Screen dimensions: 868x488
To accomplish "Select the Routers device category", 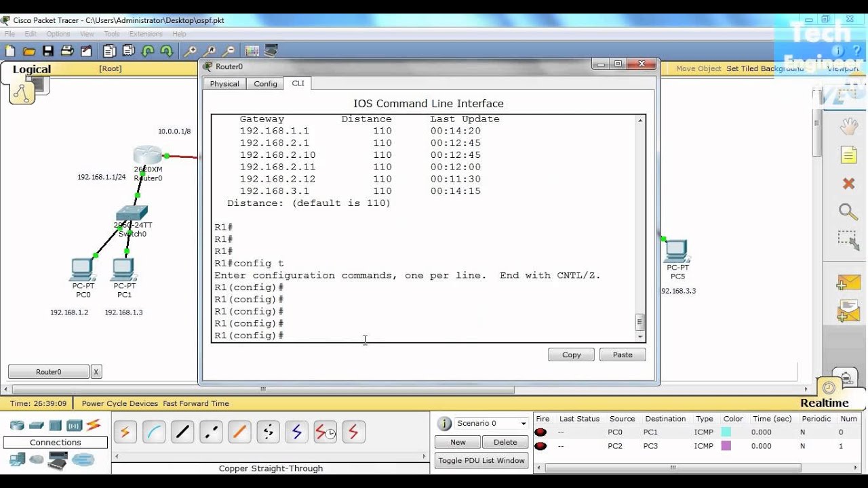I will point(17,426).
